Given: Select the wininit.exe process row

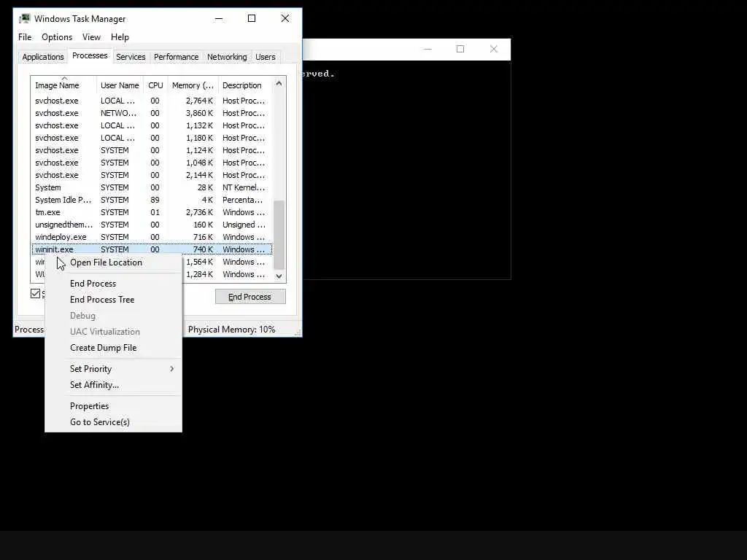Looking at the screenshot, I should (x=152, y=249).
